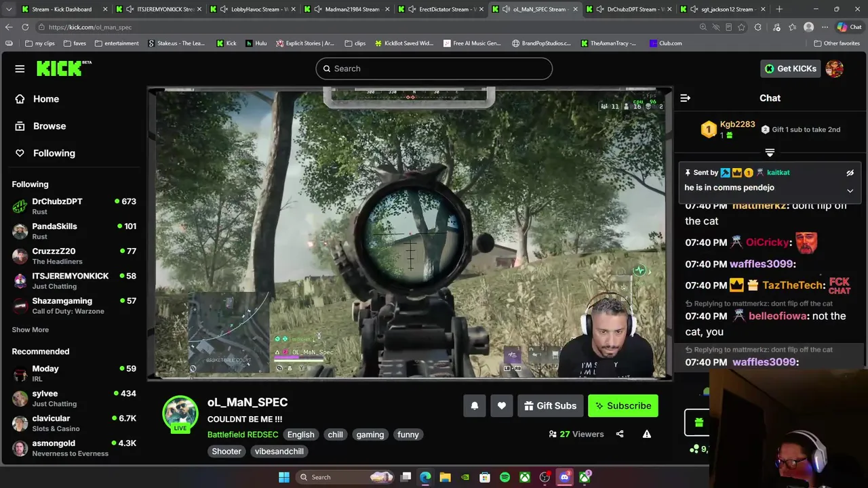Screen dimensions: 868x488
Task: Expand the chat leaderboard chevron
Action: point(770,152)
